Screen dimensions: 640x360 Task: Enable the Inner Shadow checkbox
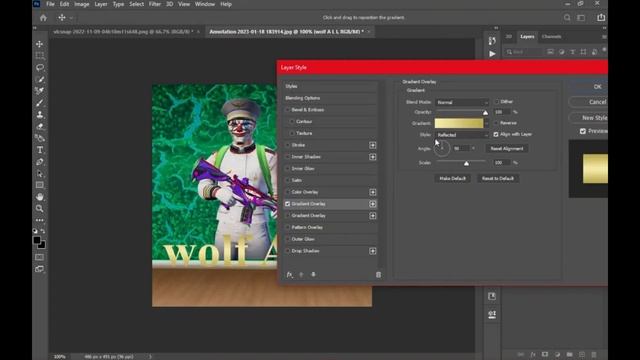coord(288,157)
